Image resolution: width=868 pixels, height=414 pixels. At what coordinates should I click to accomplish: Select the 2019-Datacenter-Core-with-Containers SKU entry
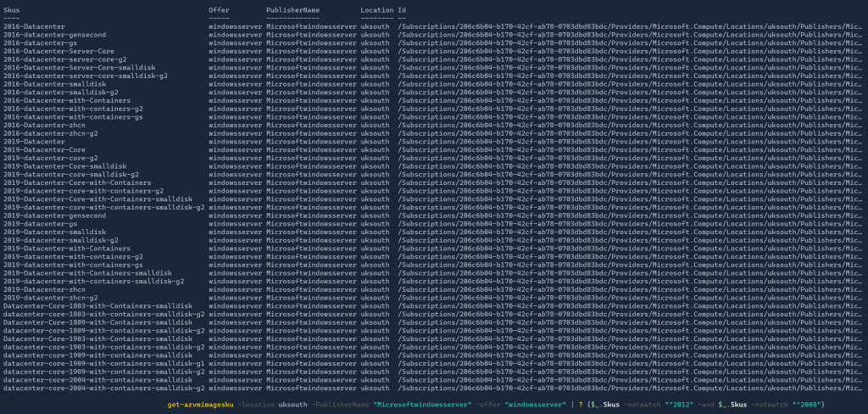point(64,182)
